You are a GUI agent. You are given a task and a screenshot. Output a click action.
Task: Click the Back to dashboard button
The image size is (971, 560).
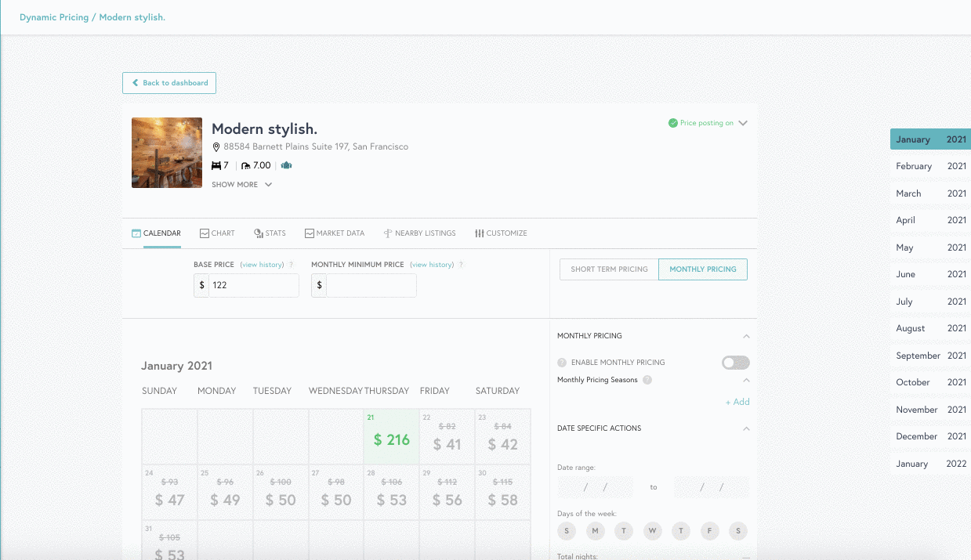pos(169,83)
